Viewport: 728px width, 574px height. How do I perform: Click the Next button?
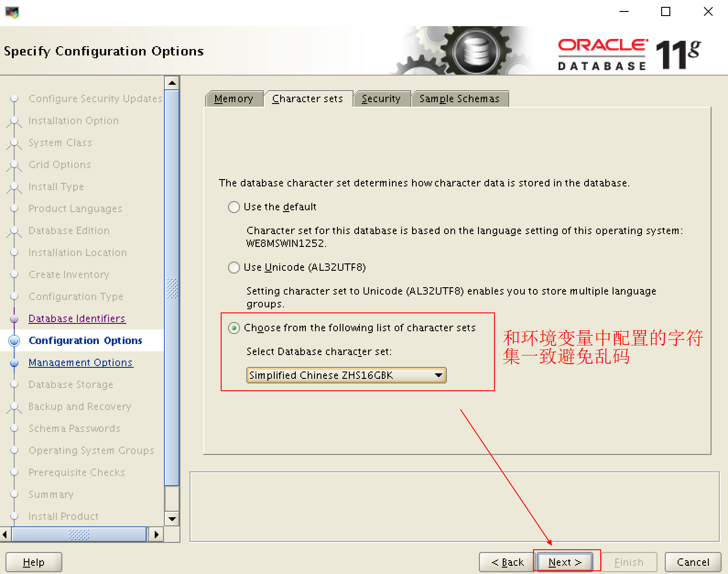565,562
